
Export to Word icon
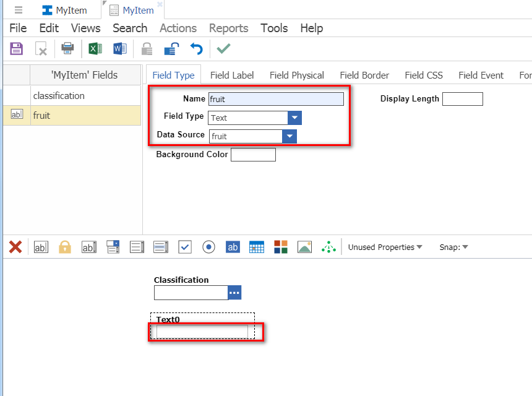tap(120, 48)
